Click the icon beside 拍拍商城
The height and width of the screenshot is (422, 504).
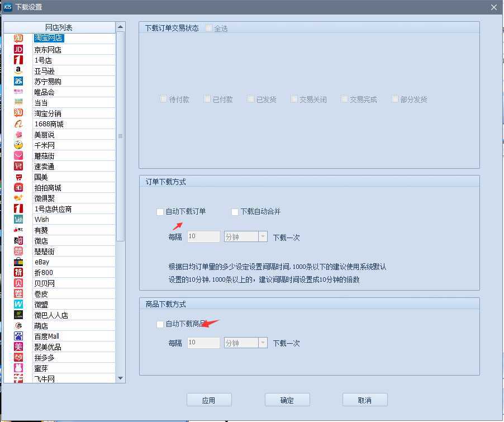click(x=18, y=187)
